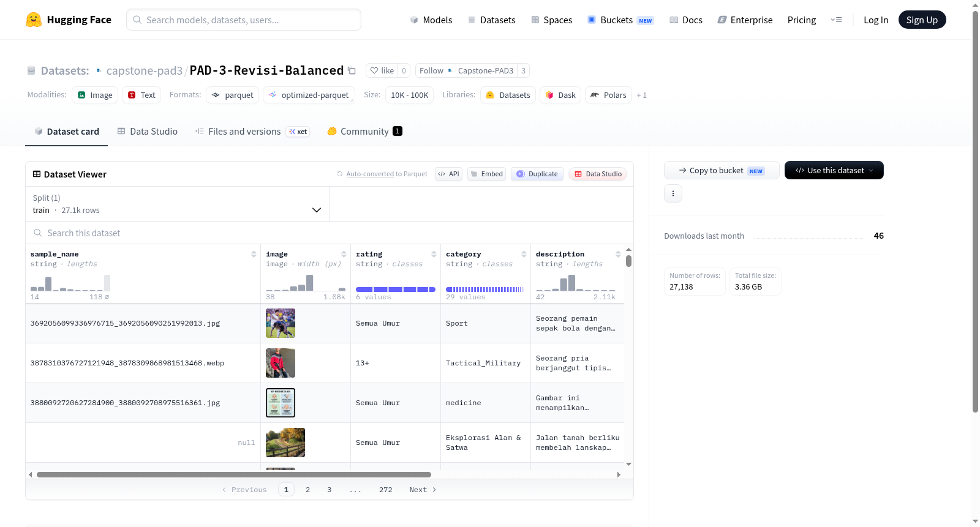The image size is (980, 527).
Task: Sort the rating column
Action: 434,254
